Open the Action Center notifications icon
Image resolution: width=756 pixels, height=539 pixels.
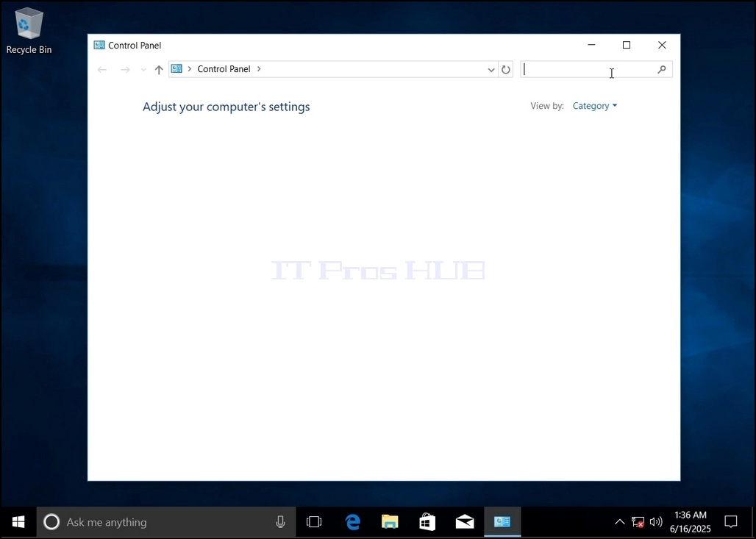(x=731, y=521)
